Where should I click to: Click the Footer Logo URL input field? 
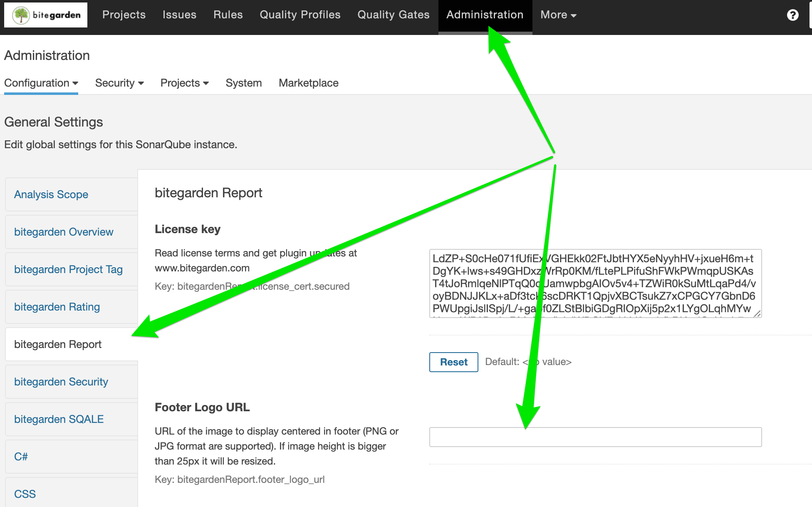(595, 437)
